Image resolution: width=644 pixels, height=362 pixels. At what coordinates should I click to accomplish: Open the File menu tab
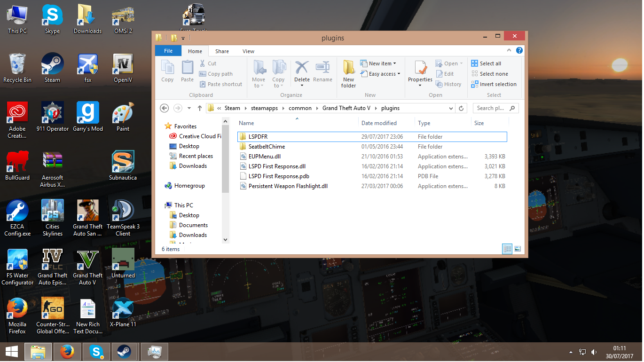[168, 51]
